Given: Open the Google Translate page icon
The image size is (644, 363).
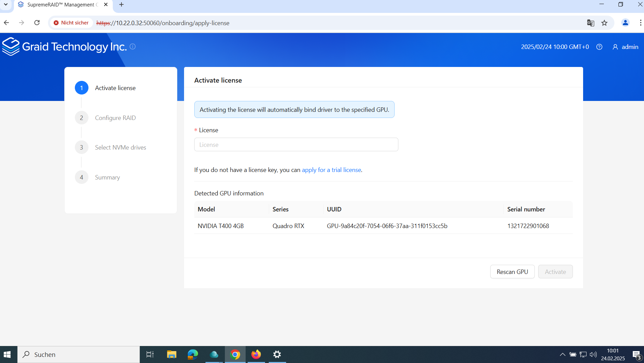Looking at the screenshot, I should (591, 23).
